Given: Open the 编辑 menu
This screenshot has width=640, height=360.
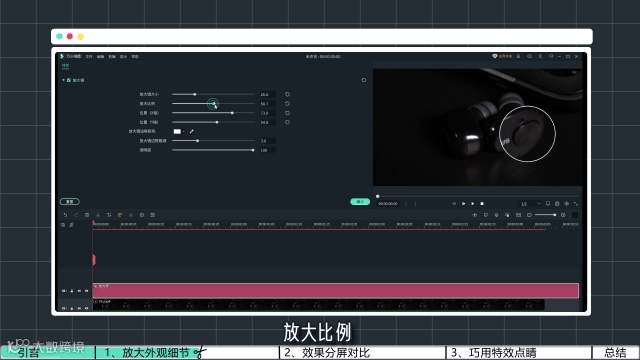Looking at the screenshot, I should 100,56.
